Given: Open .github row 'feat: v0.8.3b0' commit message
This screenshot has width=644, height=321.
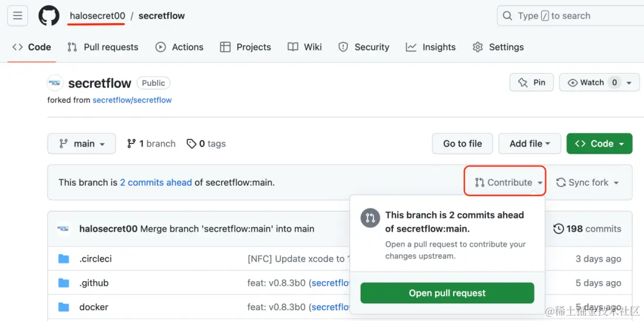Looking at the screenshot, I should 277,283.
